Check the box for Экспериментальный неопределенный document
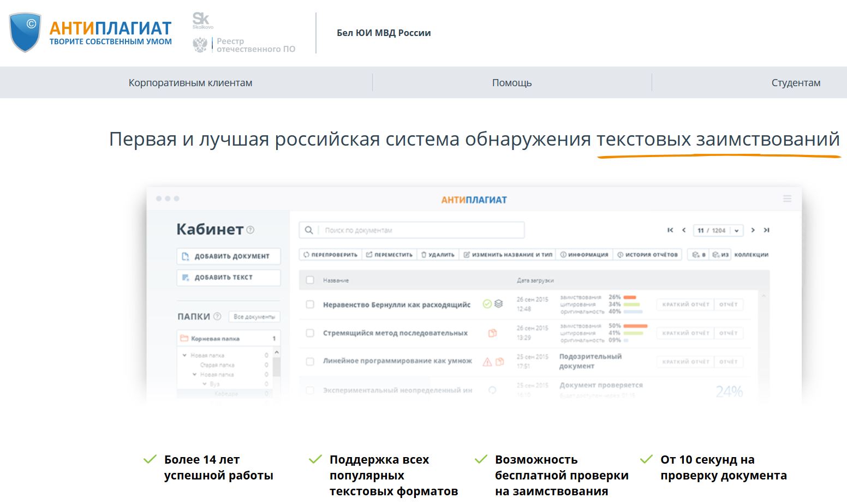Viewport: 847px width, 504px height. pos(310,390)
